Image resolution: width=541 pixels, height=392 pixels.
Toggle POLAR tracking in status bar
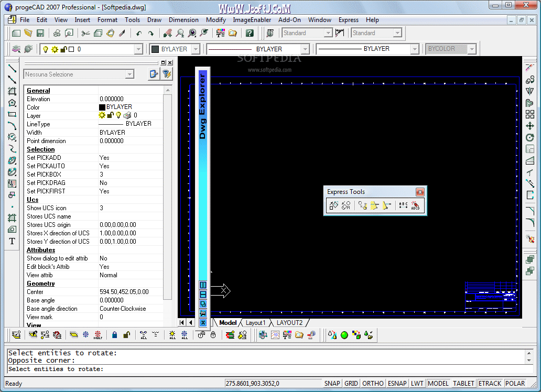point(515,384)
